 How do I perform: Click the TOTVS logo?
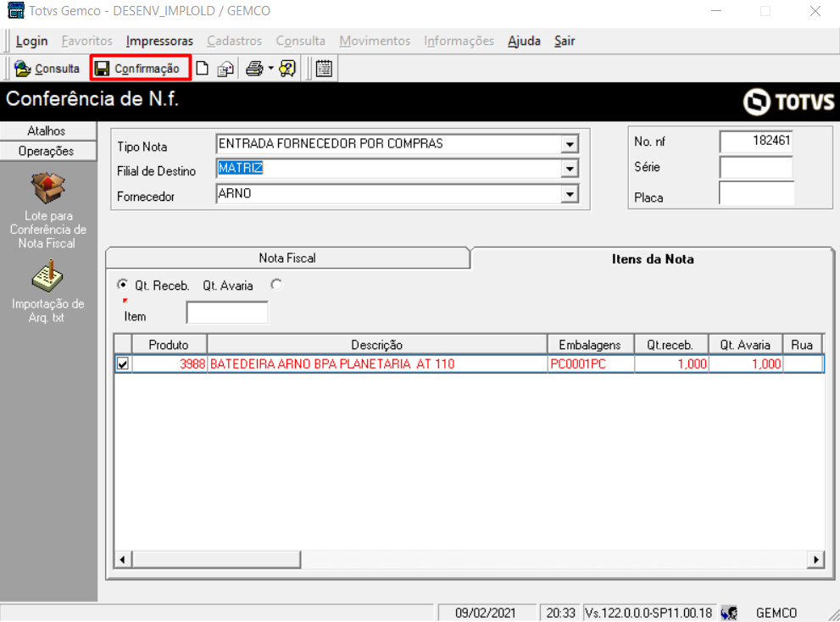click(788, 101)
